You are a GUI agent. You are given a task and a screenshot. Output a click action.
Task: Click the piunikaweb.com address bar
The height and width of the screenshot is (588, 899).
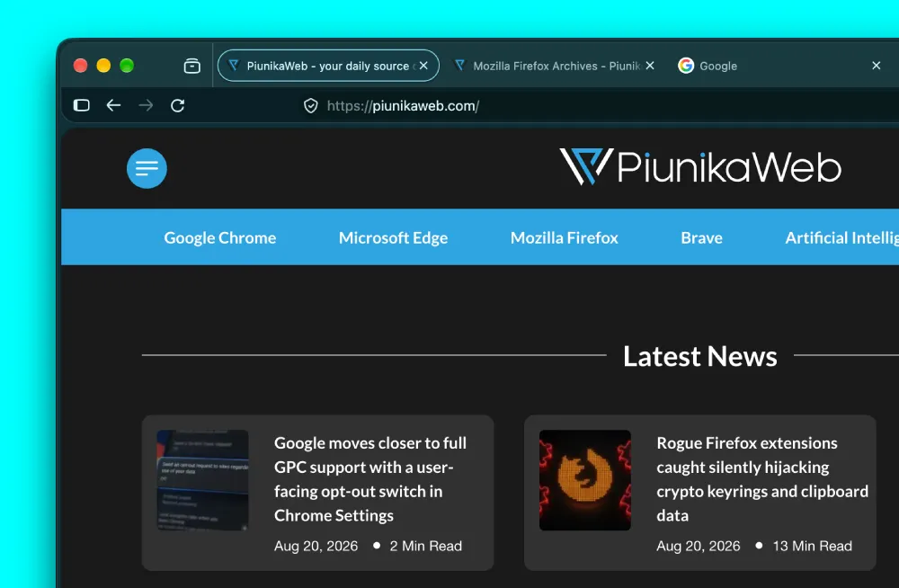pyautogui.click(x=403, y=106)
